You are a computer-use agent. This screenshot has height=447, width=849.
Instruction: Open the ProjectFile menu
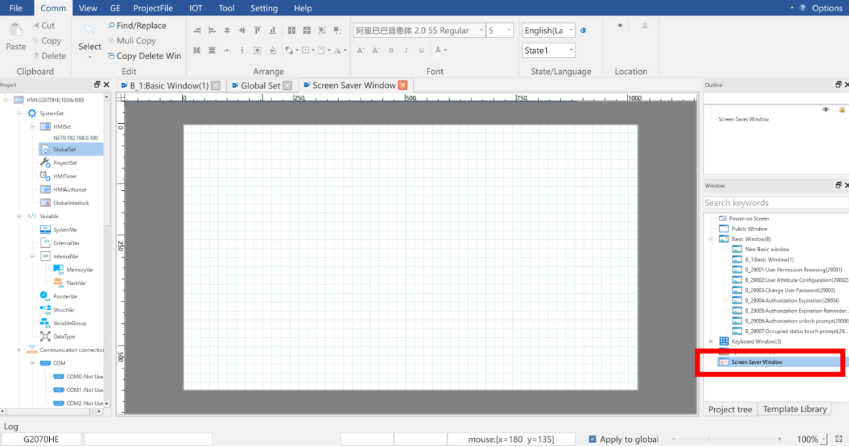[153, 8]
